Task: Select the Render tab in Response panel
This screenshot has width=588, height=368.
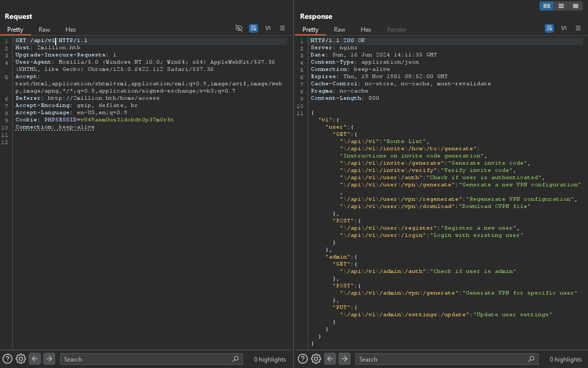Action: (x=396, y=30)
